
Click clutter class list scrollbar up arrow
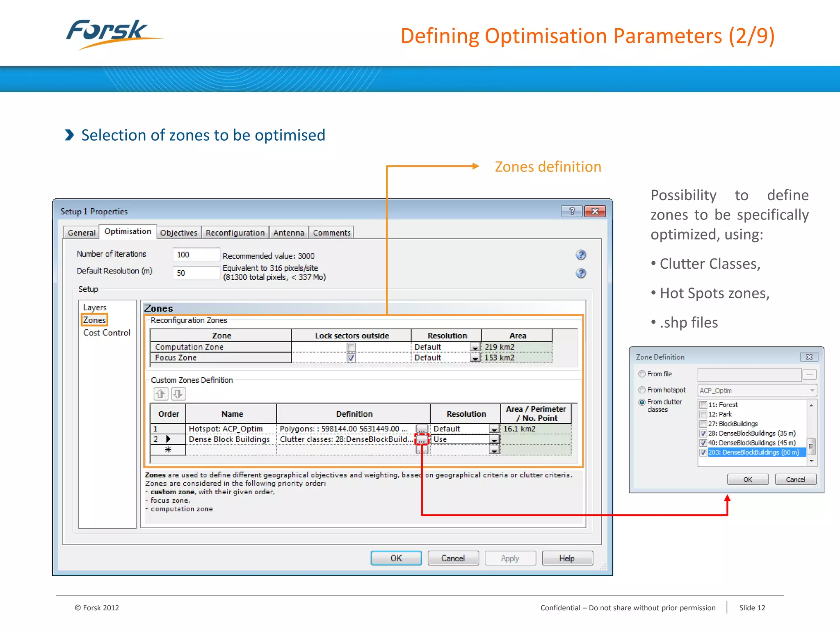[x=811, y=405]
